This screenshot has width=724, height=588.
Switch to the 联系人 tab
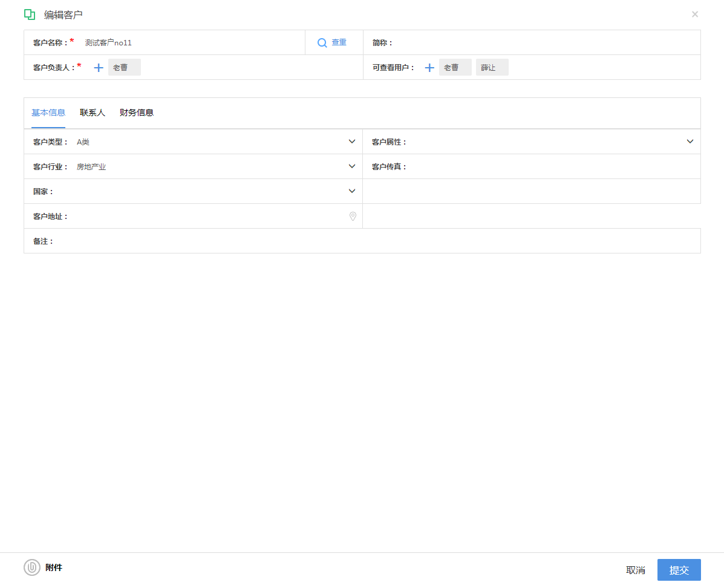93,113
